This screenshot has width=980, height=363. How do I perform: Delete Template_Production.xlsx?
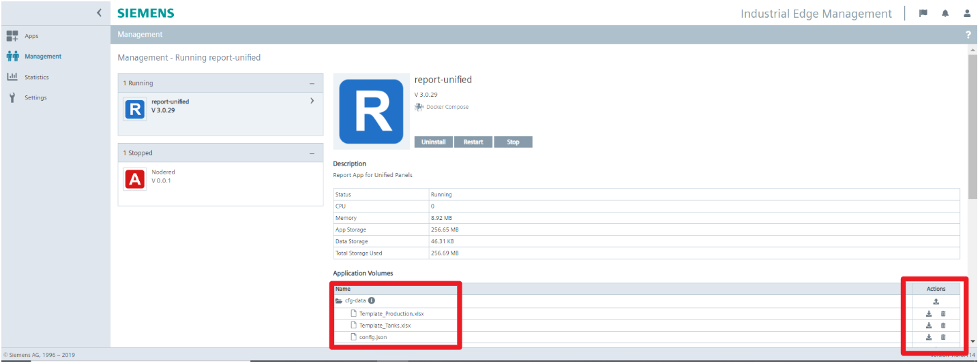(943, 314)
